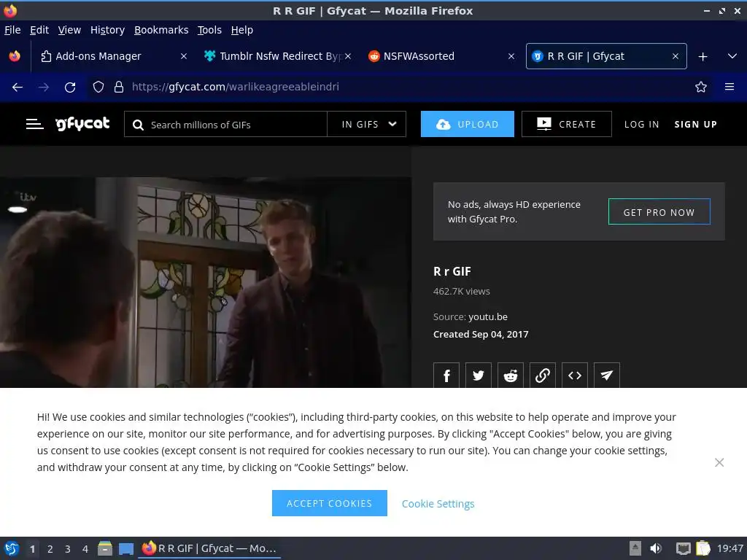Open the Firefox application menu
Viewport: 747px width, 560px height.
click(x=729, y=87)
